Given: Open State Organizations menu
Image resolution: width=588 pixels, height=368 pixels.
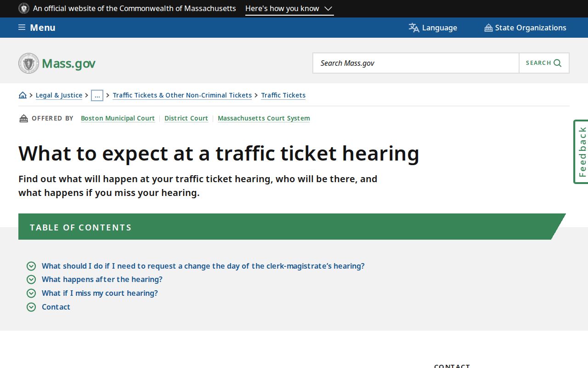Looking at the screenshot, I should click(525, 28).
